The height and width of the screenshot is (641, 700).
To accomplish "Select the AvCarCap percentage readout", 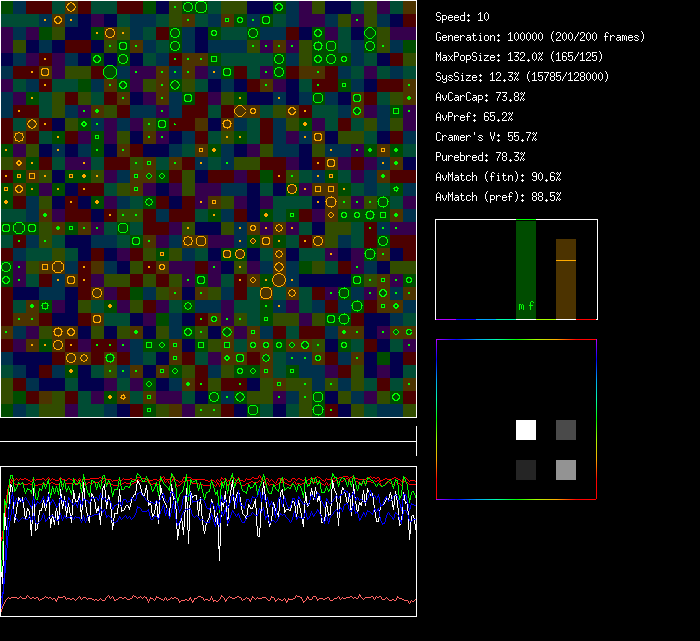I will (480, 97).
